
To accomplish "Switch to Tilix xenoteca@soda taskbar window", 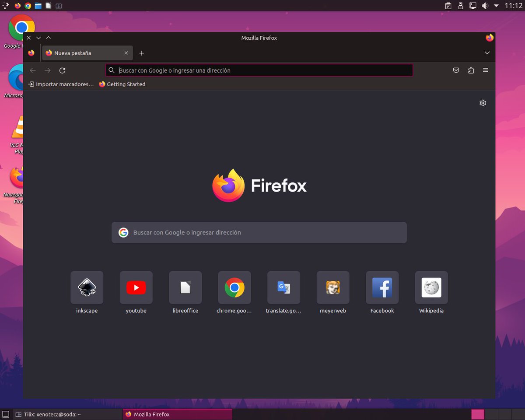I will pos(67,414).
